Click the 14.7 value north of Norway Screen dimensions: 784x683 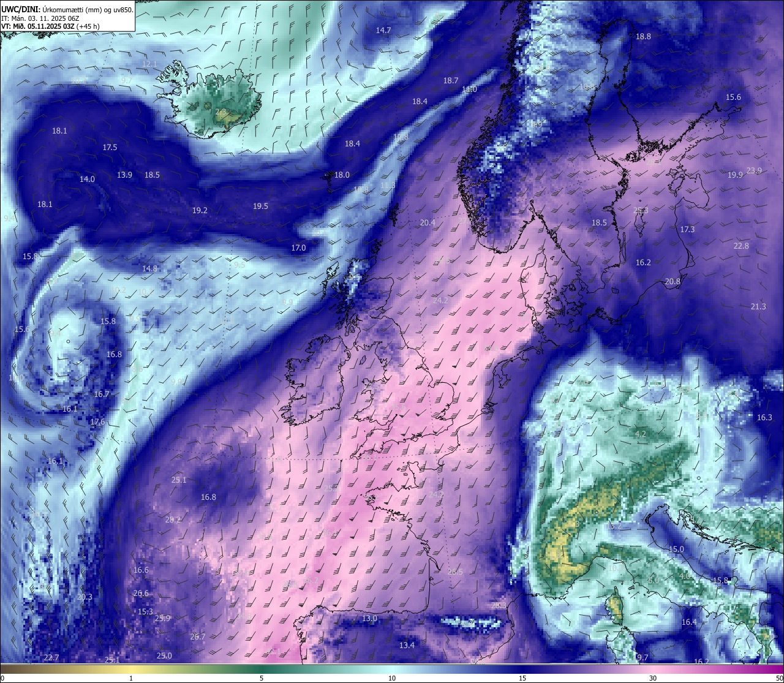point(383,30)
